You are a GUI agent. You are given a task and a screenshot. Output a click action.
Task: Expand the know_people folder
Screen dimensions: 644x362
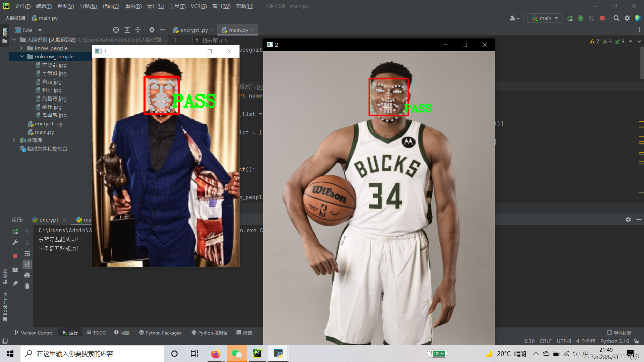point(22,48)
